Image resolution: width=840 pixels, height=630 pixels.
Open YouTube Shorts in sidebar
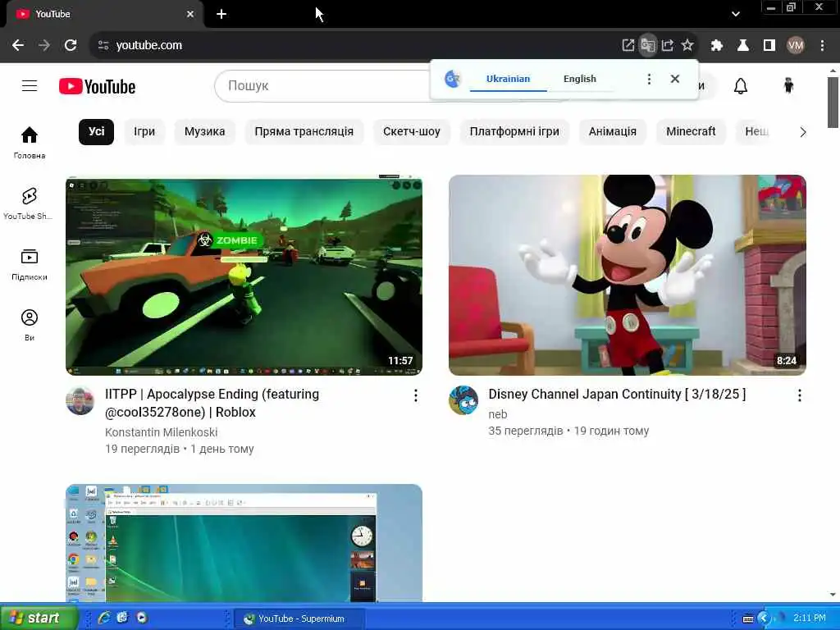[28, 203]
